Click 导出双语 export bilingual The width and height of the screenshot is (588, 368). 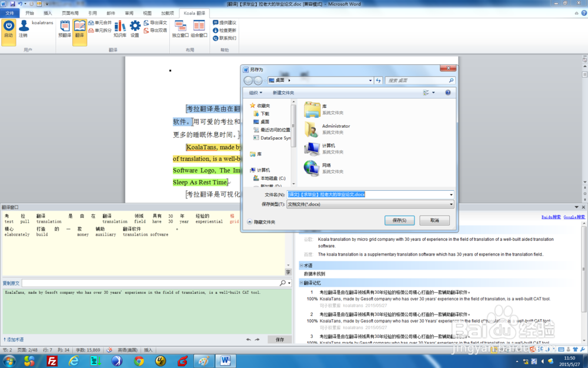tap(155, 30)
